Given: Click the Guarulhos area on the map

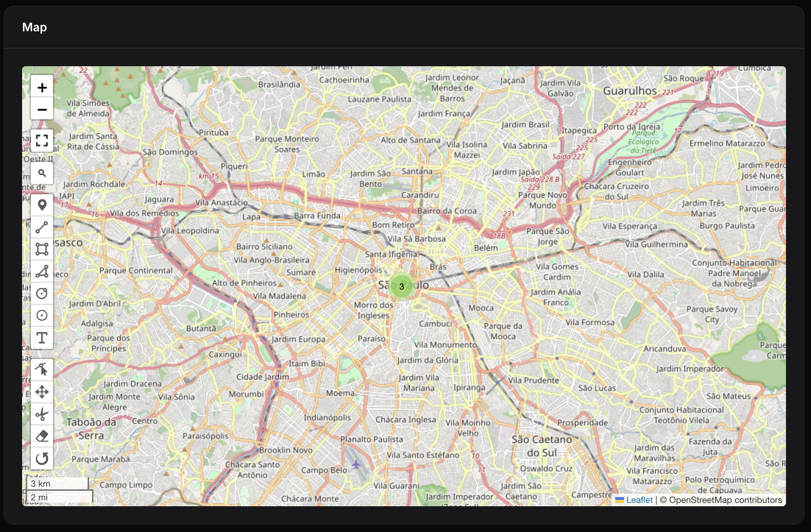Looking at the screenshot, I should pyautogui.click(x=631, y=91).
